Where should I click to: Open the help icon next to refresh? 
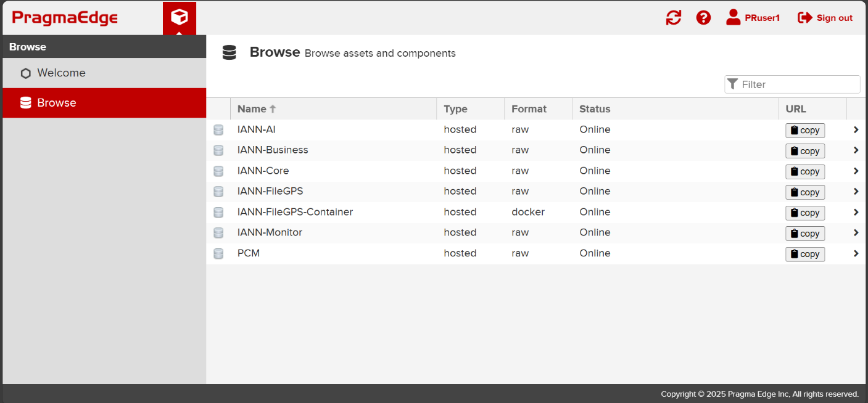click(703, 18)
